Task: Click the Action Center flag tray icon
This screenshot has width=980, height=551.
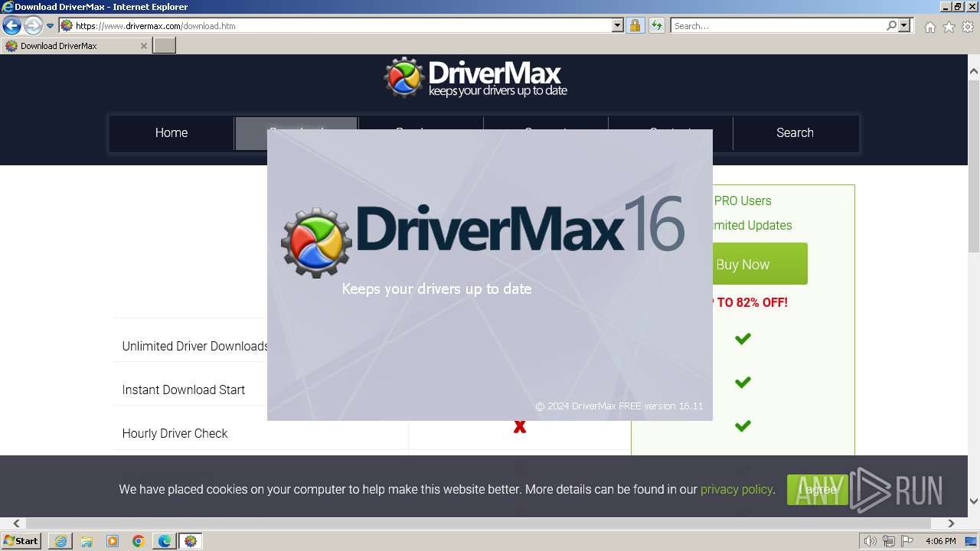Action: 907,541
